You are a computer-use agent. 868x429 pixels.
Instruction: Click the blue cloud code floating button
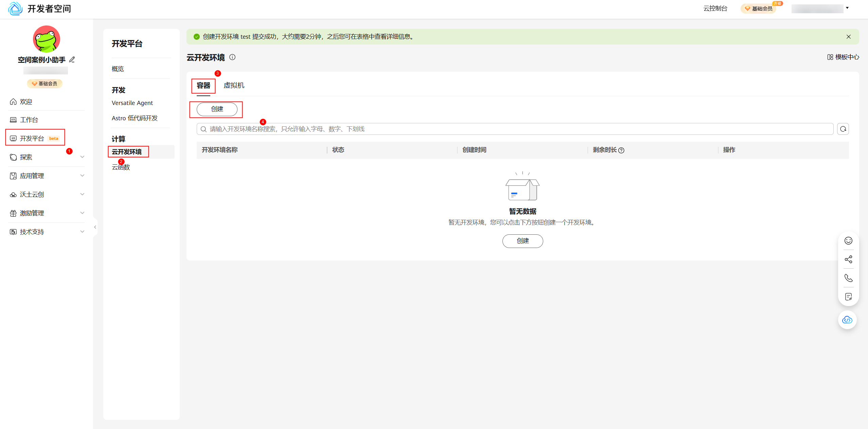point(847,320)
